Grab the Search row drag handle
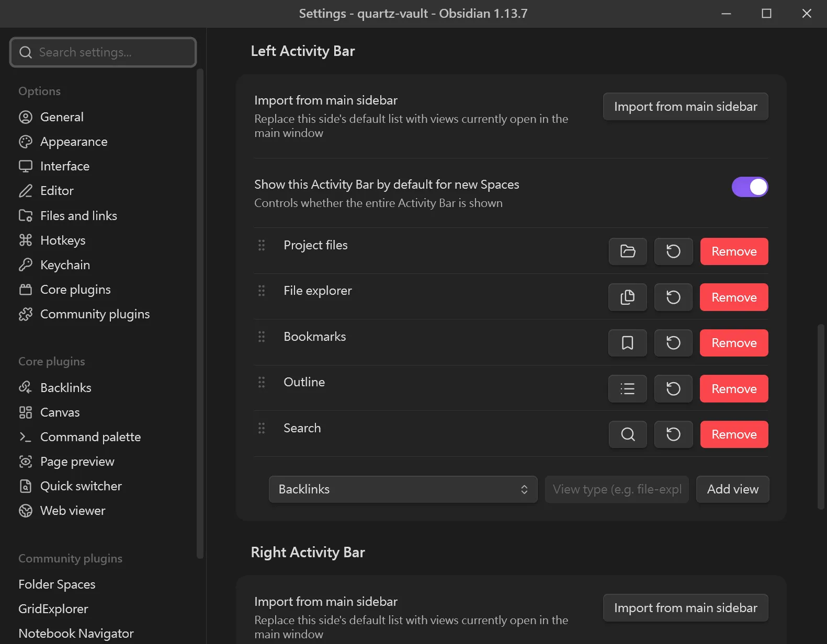 tap(262, 428)
